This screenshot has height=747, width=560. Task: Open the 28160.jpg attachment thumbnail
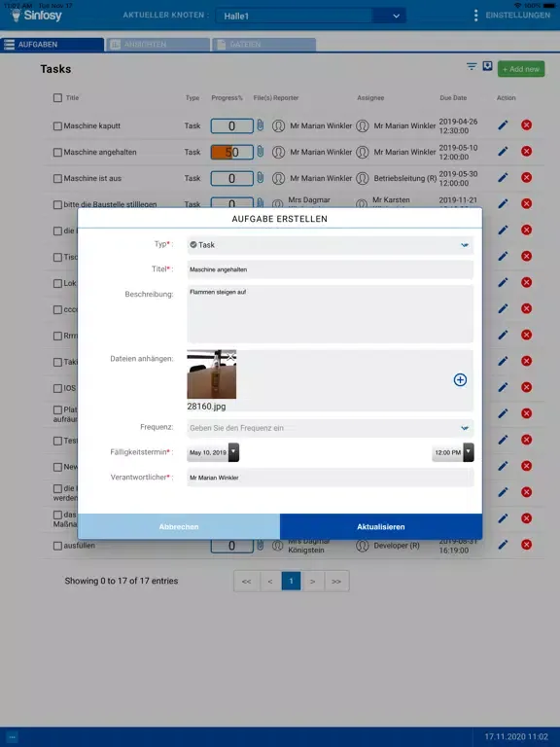click(211, 374)
